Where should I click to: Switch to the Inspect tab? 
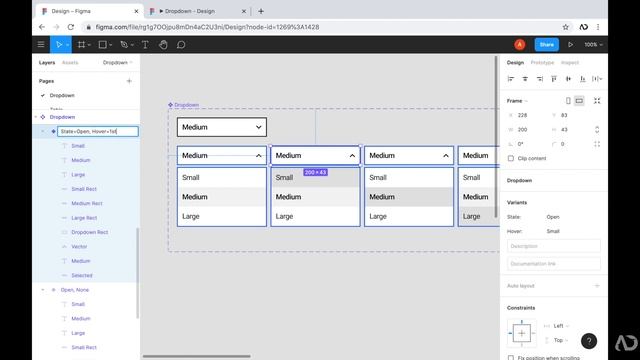point(570,62)
